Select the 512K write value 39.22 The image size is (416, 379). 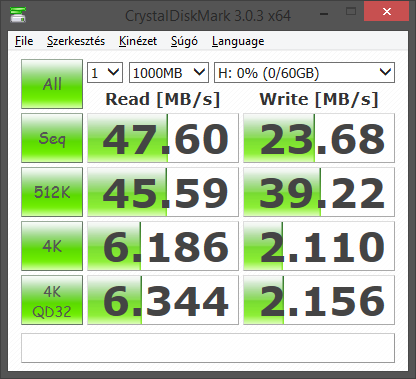pyautogui.click(x=319, y=192)
